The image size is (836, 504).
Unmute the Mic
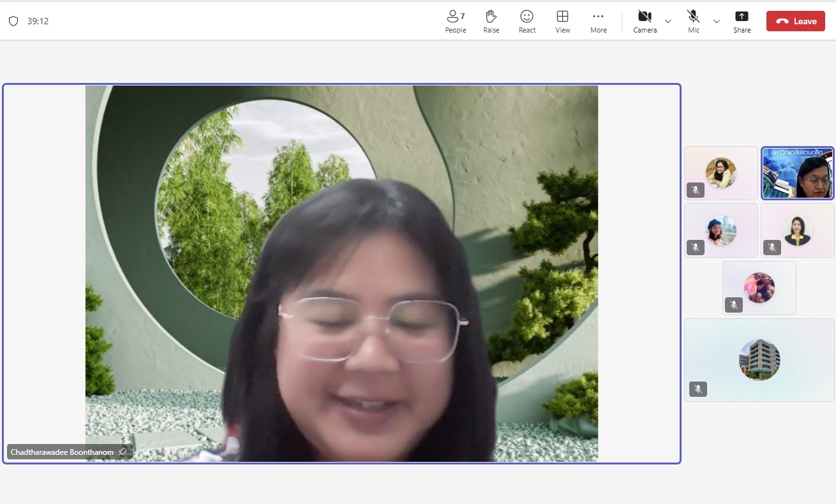click(x=693, y=21)
